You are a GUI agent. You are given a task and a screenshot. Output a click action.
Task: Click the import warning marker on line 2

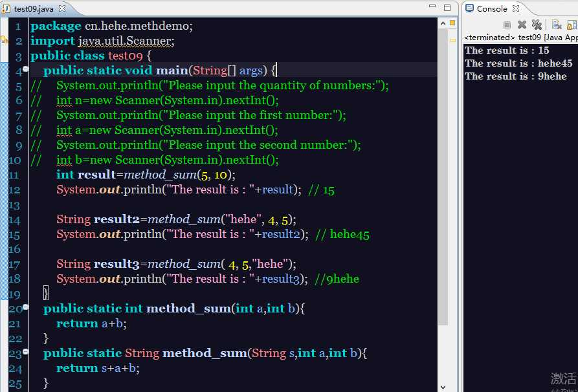pyautogui.click(x=4, y=39)
